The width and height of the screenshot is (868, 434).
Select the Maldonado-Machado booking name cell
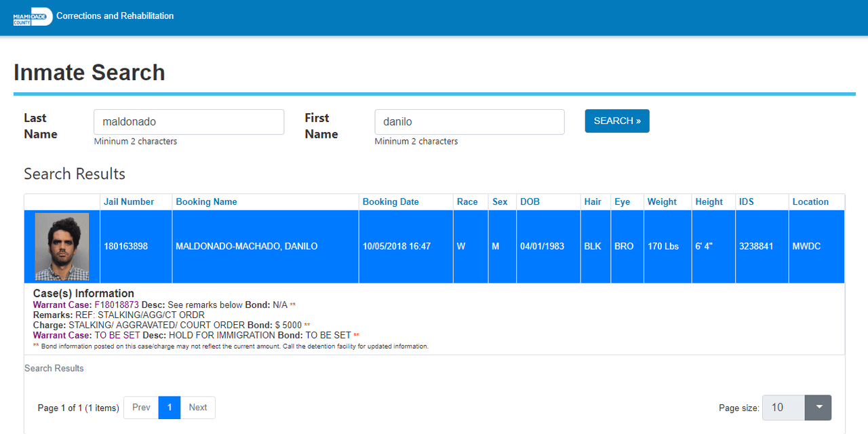247,247
